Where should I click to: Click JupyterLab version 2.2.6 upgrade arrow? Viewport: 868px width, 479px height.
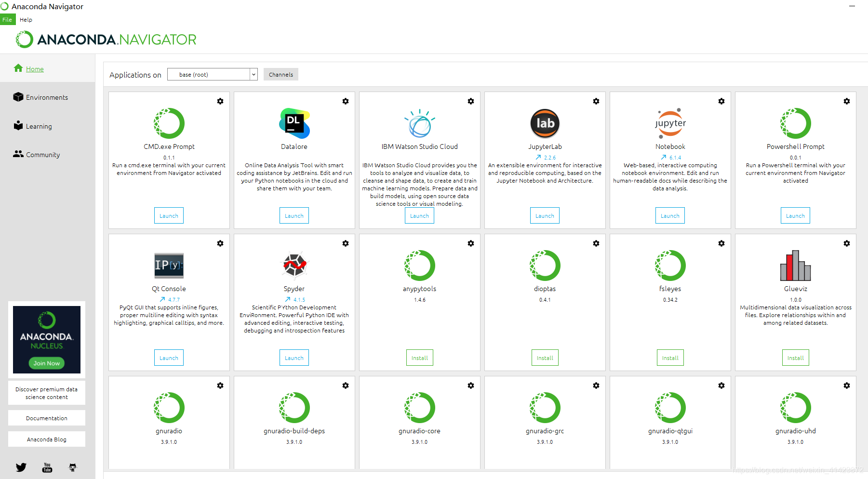pyautogui.click(x=538, y=158)
